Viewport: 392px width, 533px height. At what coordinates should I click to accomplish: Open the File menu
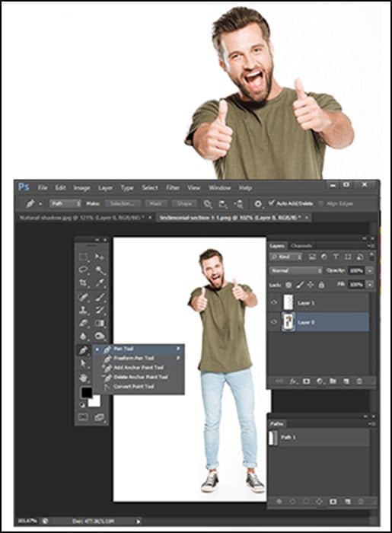[42, 187]
